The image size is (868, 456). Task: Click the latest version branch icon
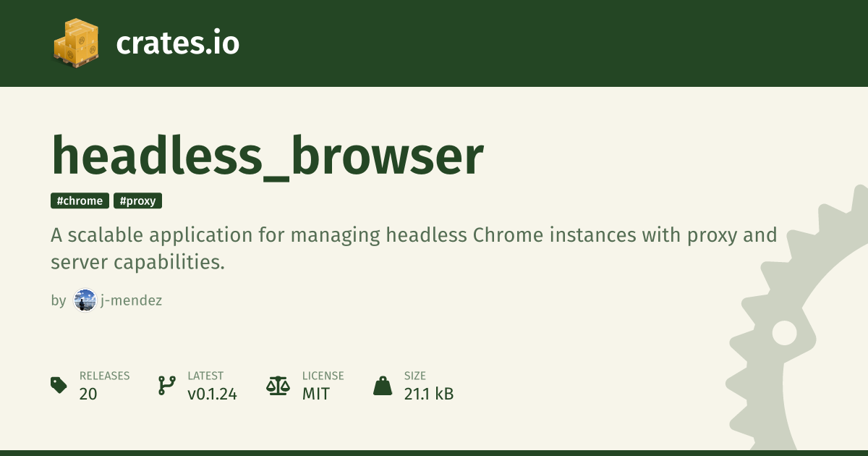coord(166,385)
